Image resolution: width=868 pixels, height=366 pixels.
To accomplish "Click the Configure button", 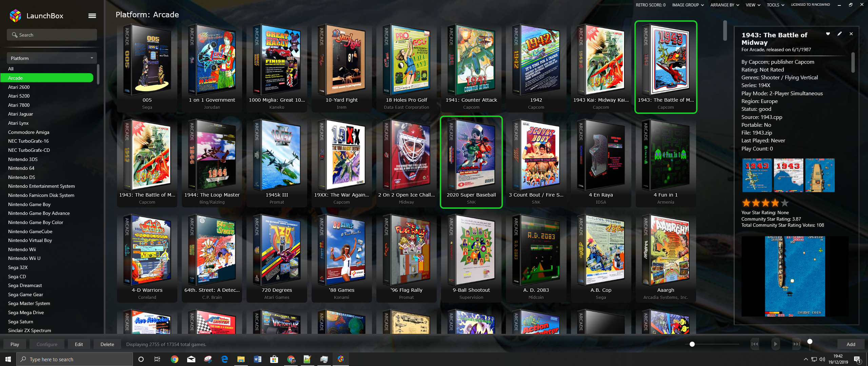I will point(47,344).
